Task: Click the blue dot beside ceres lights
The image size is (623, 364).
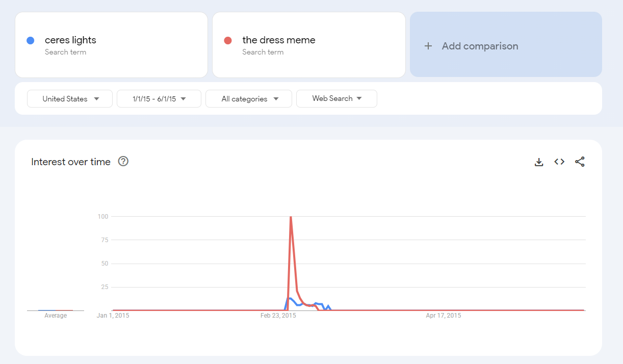Action: (30, 40)
